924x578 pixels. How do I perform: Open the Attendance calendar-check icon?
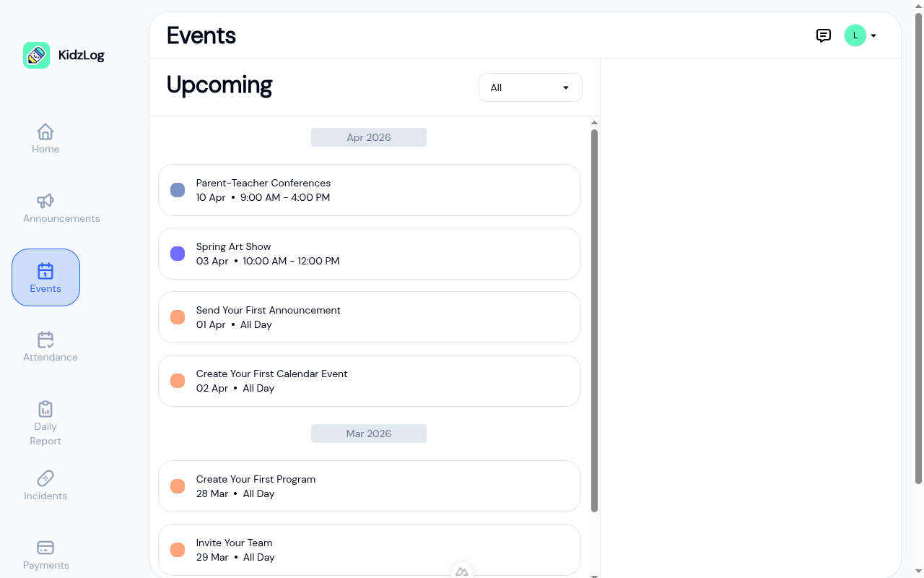45,340
